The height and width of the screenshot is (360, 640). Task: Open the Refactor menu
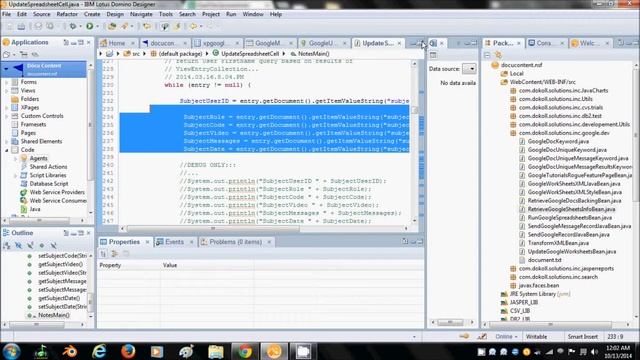67,14
